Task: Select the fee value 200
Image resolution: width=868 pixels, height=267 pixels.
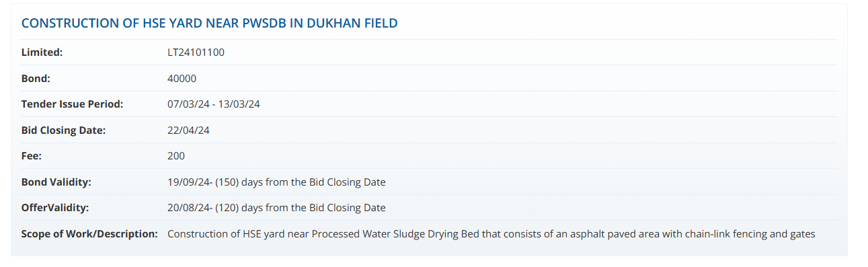Action: pos(176,156)
